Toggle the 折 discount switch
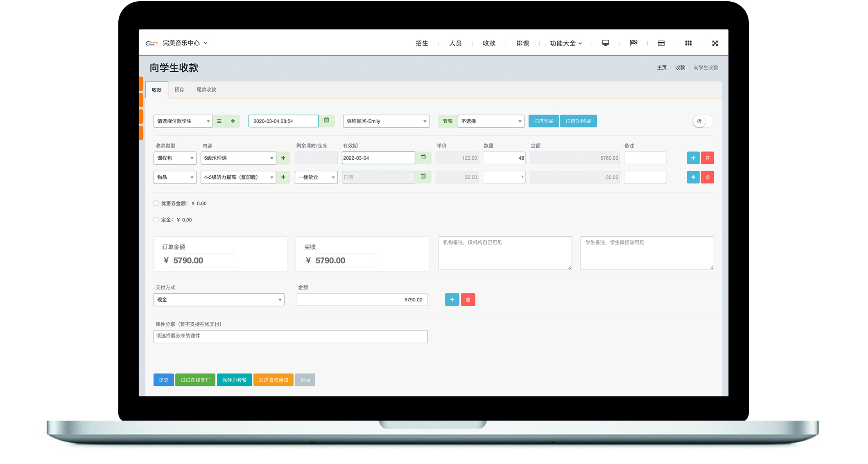The width and height of the screenshot is (868, 464). point(703,121)
